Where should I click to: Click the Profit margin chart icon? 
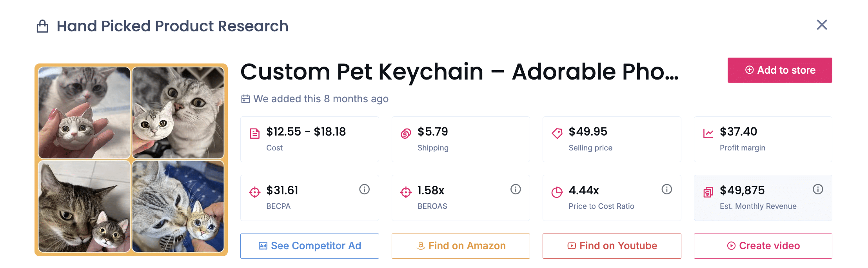click(709, 132)
